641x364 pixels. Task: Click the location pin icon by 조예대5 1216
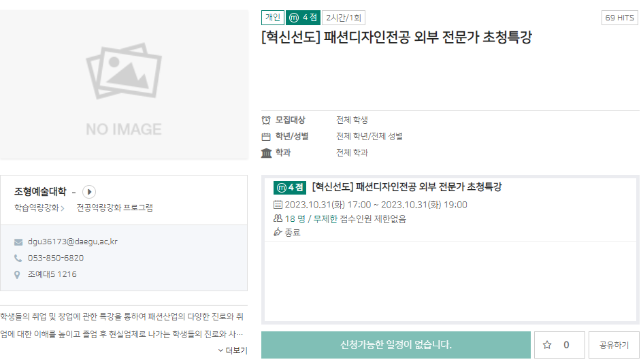pos(18,275)
